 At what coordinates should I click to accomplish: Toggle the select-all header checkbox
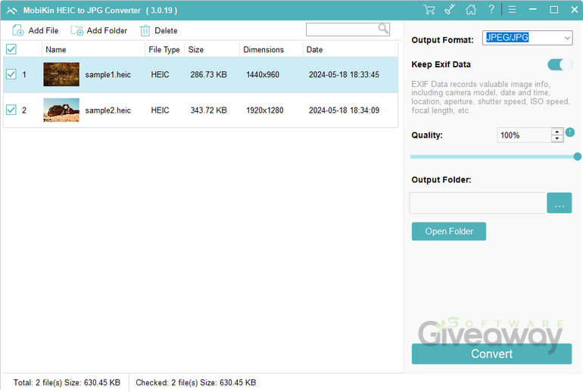(x=11, y=49)
